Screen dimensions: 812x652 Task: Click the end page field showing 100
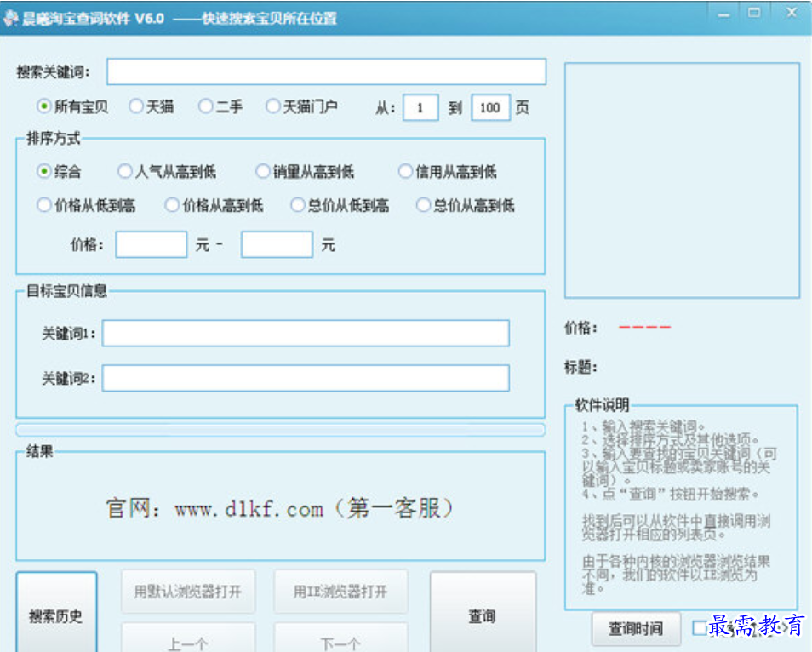[490, 108]
